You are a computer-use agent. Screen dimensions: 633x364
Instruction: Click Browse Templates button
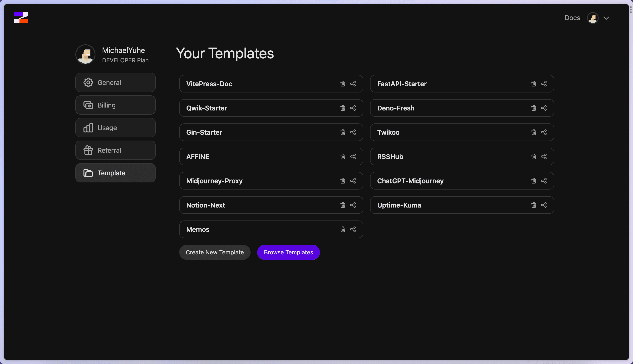288,252
